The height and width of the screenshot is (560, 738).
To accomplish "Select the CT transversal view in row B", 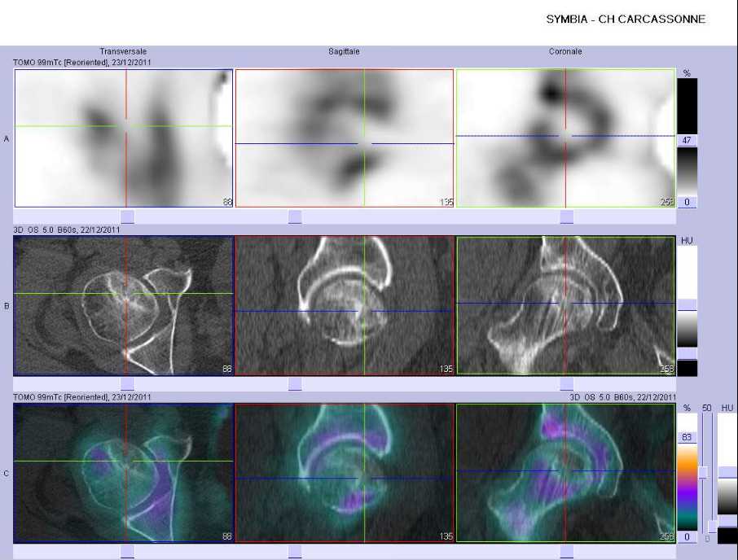I will pos(124,305).
